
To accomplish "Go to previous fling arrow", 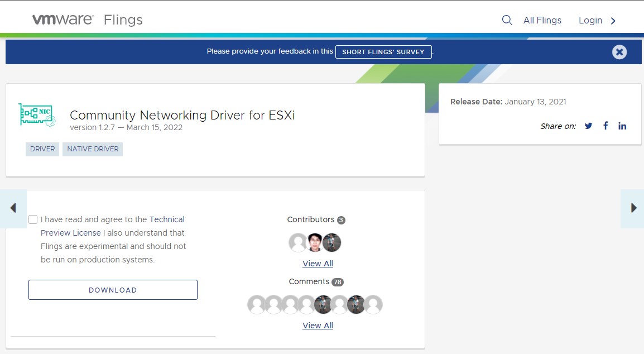I will (x=13, y=208).
